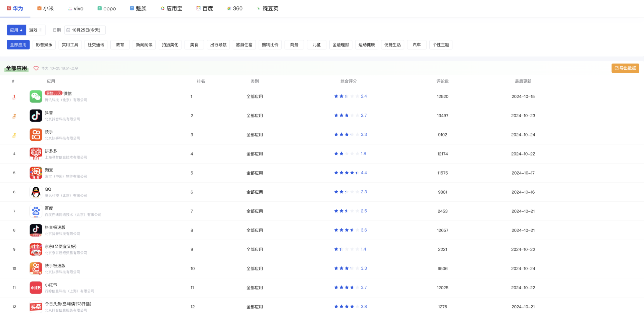Screen dimensions: 644x316
Task: Filter by 拍摄美化 category
Action: (x=170, y=45)
